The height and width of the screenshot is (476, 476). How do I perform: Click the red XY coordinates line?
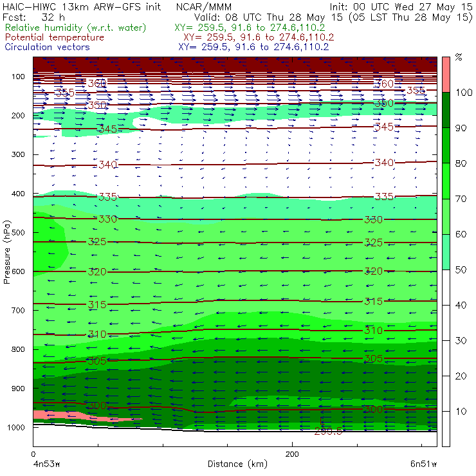(259, 37)
